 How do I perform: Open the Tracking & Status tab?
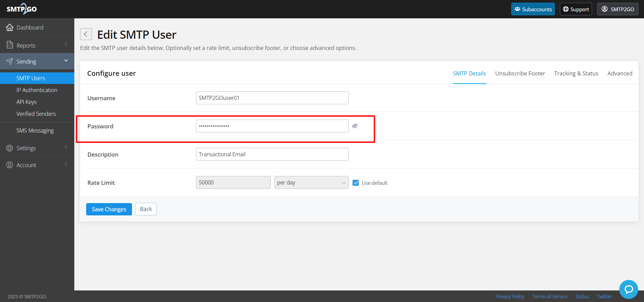click(x=576, y=73)
